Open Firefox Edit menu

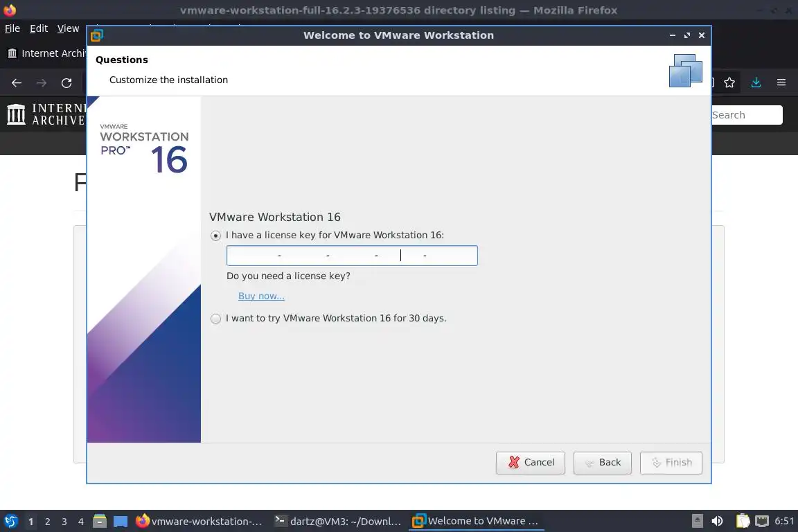39,28
